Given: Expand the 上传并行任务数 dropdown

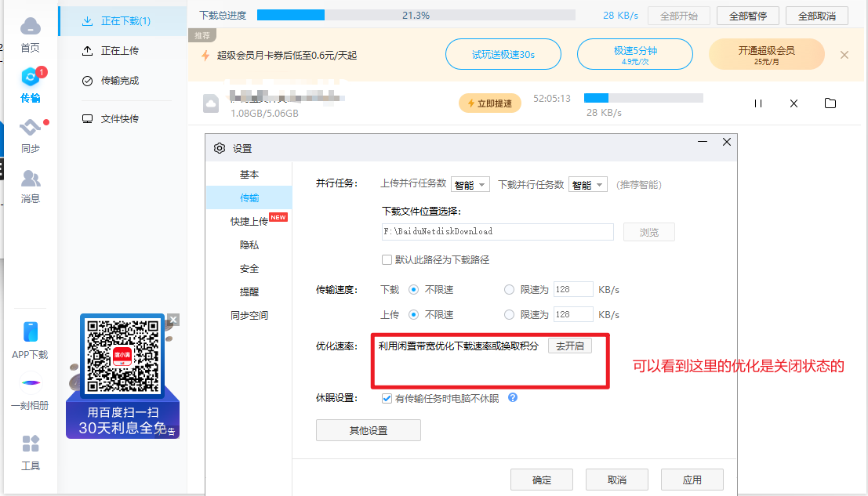Looking at the screenshot, I should (x=470, y=185).
